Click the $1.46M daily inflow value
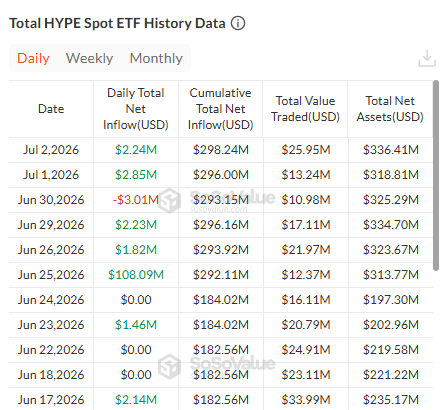Viewport: 444px width, 410px height. [x=136, y=325]
